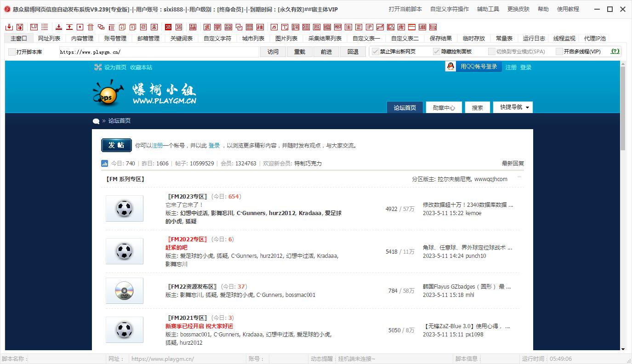The height and width of the screenshot is (364, 632).
Task: Click the 前进 forward button
Action: [326, 52]
